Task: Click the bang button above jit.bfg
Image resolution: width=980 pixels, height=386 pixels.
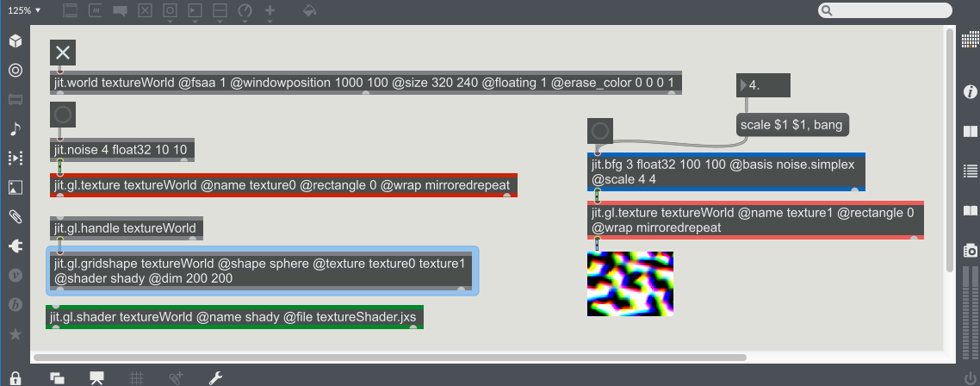Action: (600, 131)
